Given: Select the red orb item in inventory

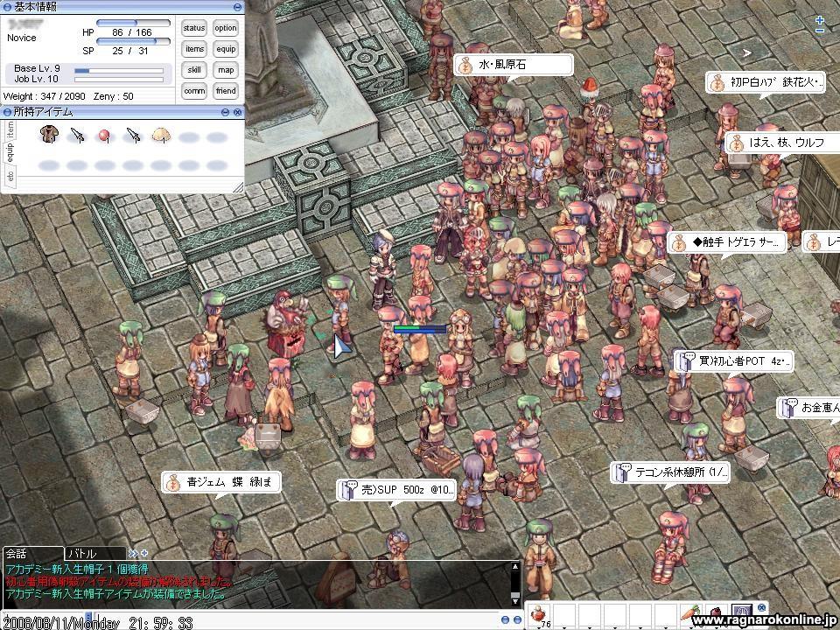Looking at the screenshot, I should point(104,136).
